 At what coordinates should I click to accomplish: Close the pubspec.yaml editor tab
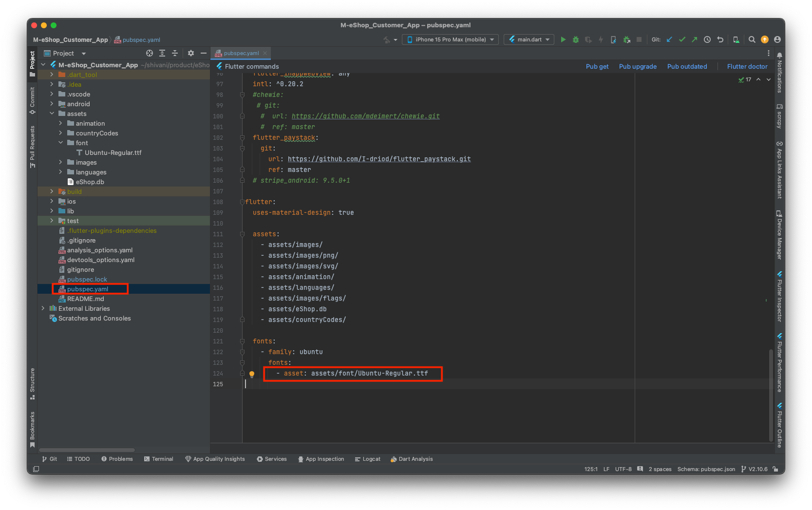pyautogui.click(x=265, y=53)
